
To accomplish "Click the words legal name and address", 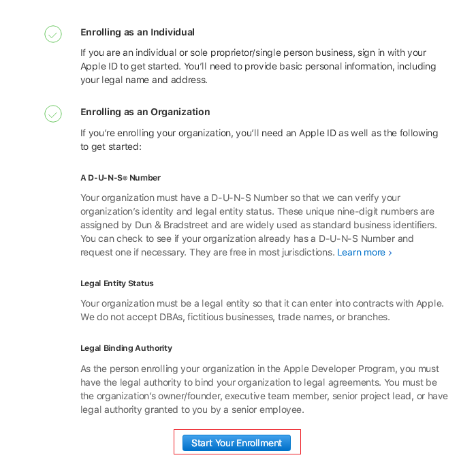I will [155, 80].
